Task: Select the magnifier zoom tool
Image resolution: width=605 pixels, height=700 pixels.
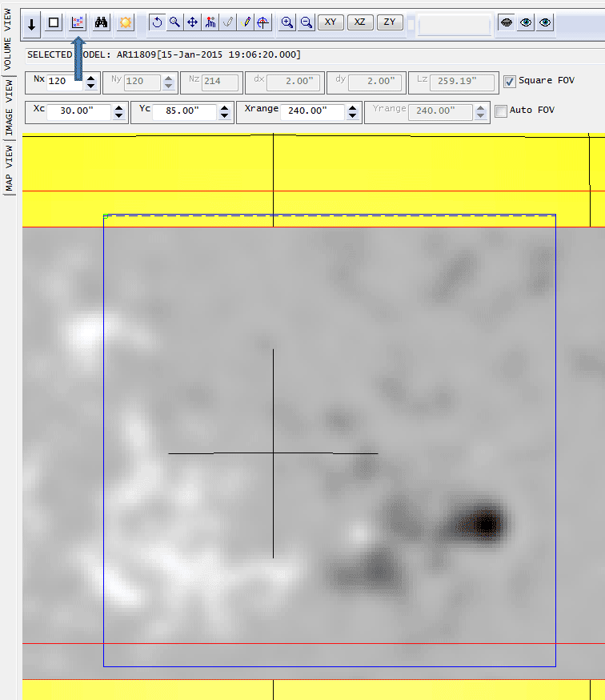Action: (x=175, y=22)
